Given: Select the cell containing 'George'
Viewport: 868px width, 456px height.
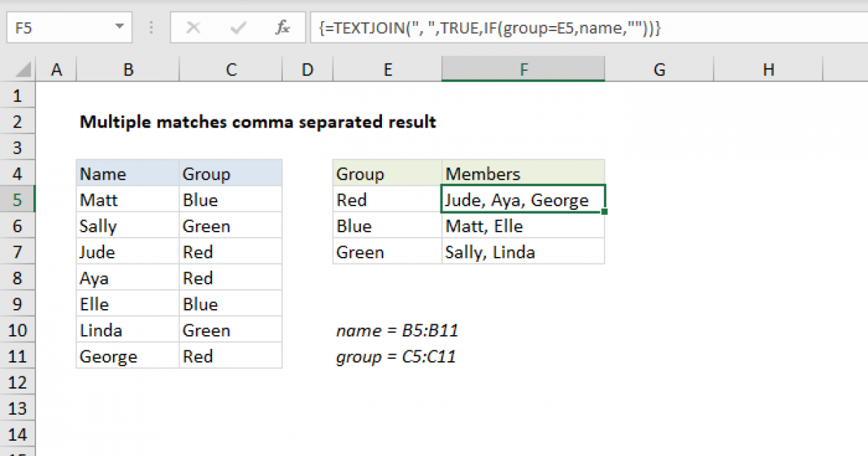Looking at the screenshot, I should [x=109, y=356].
